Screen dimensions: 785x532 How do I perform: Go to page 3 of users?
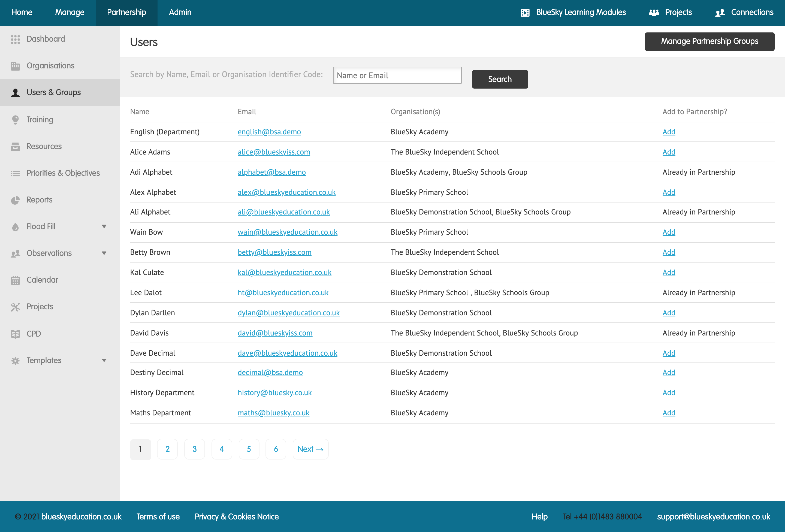coord(195,449)
